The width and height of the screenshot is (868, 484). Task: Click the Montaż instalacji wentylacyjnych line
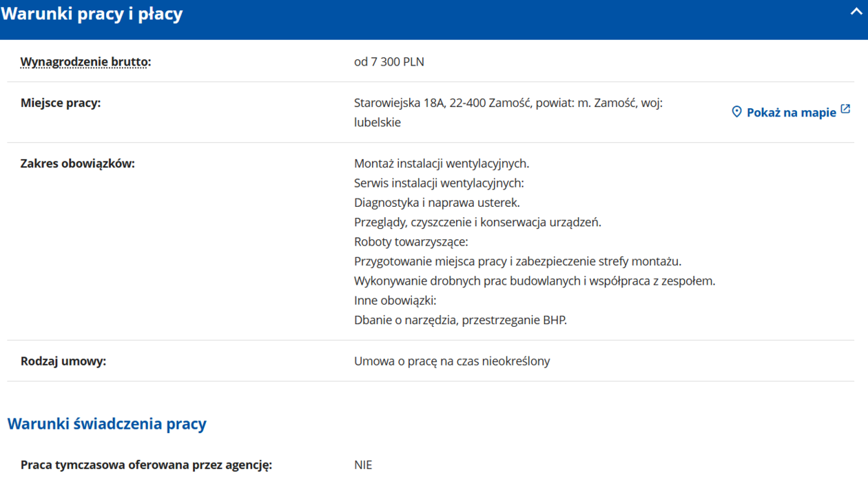pos(441,163)
